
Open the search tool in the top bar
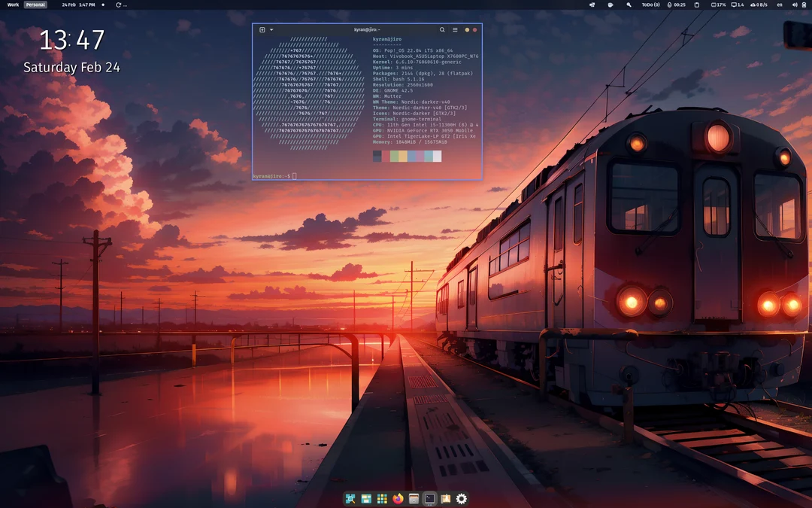tap(629, 5)
